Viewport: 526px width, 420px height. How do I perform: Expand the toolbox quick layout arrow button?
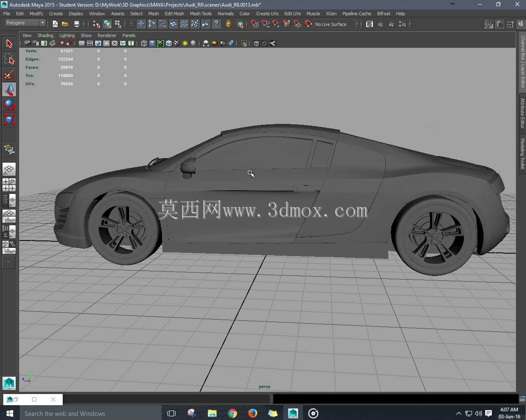pyautogui.click(x=9, y=262)
